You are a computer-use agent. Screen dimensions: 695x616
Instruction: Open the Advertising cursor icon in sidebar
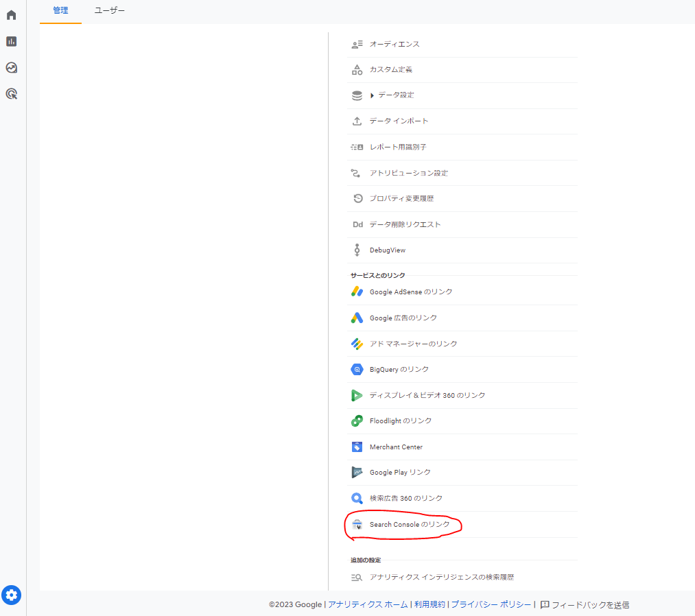[x=12, y=94]
